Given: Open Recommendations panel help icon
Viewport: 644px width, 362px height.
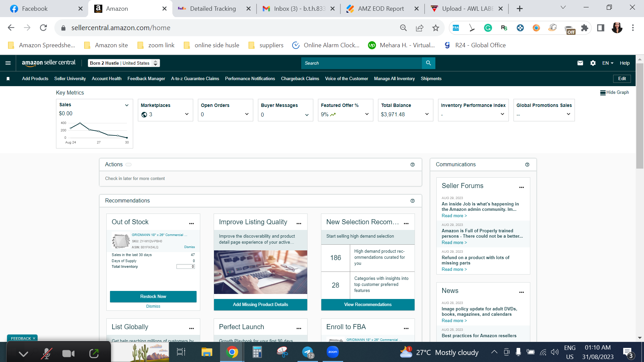Looking at the screenshot, I should pyautogui.click(x=413, y=201).
